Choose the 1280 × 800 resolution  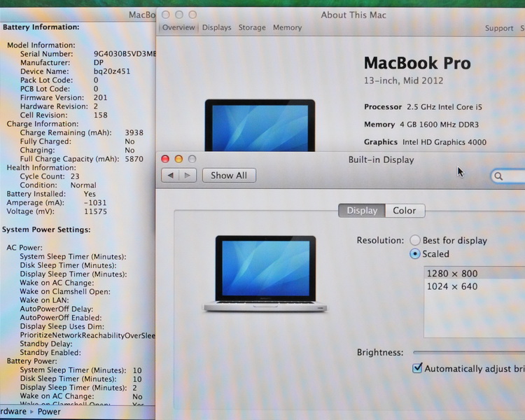[474, 273]
